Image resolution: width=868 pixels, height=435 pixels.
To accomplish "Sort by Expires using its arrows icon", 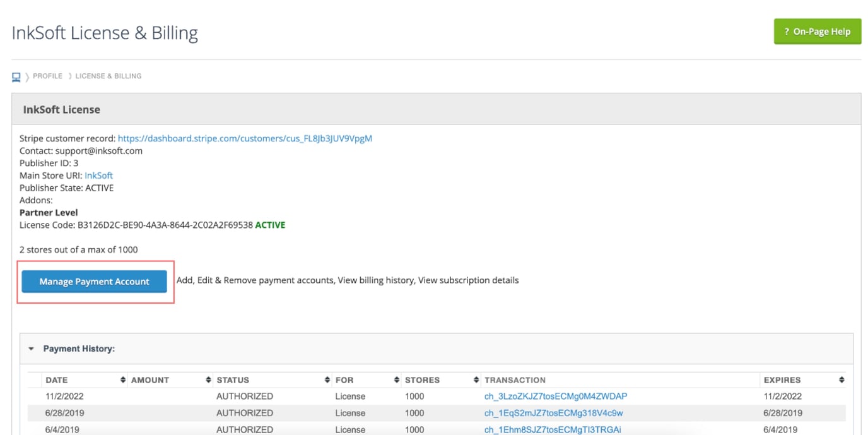I will [x=842, y=380].
